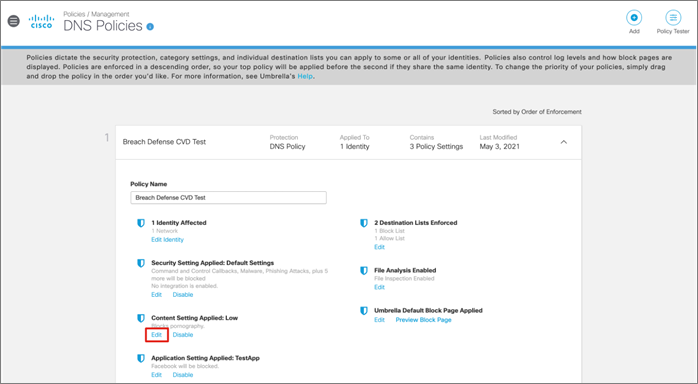Click the Policy Name input field
The image size is (698, 384).
228,198
